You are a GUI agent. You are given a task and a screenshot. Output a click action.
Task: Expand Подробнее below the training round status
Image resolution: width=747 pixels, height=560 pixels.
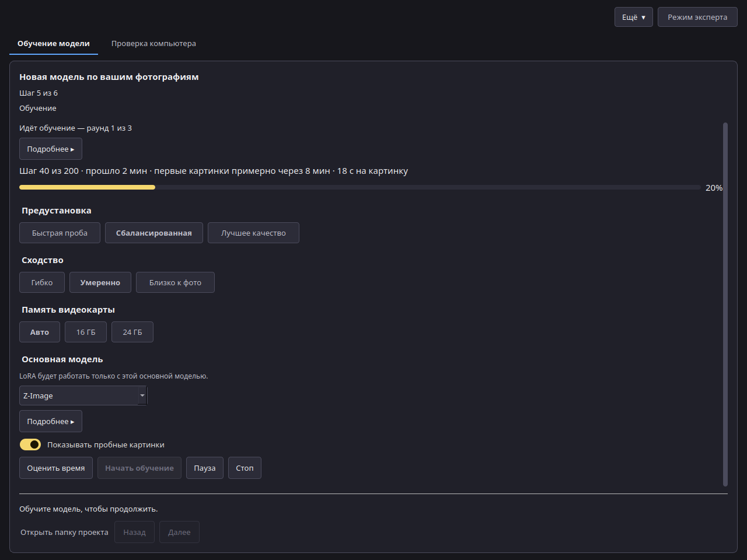[x=51, y=149]
